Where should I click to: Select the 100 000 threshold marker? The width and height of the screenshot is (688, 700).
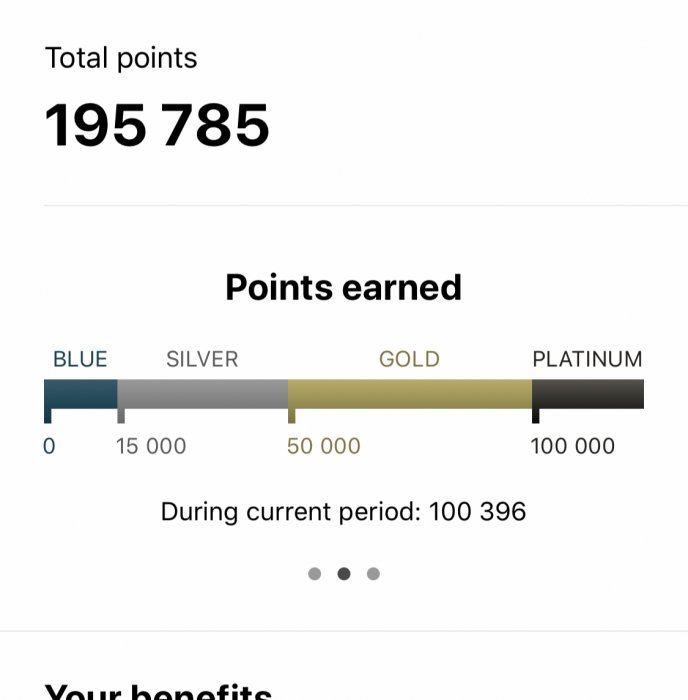(x=573, y=446)
